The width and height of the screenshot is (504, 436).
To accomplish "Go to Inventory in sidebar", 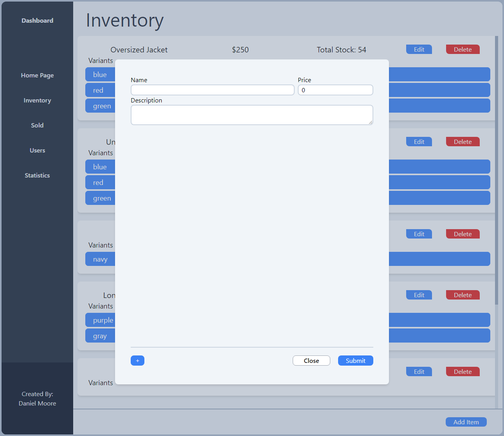I will 37,100.
